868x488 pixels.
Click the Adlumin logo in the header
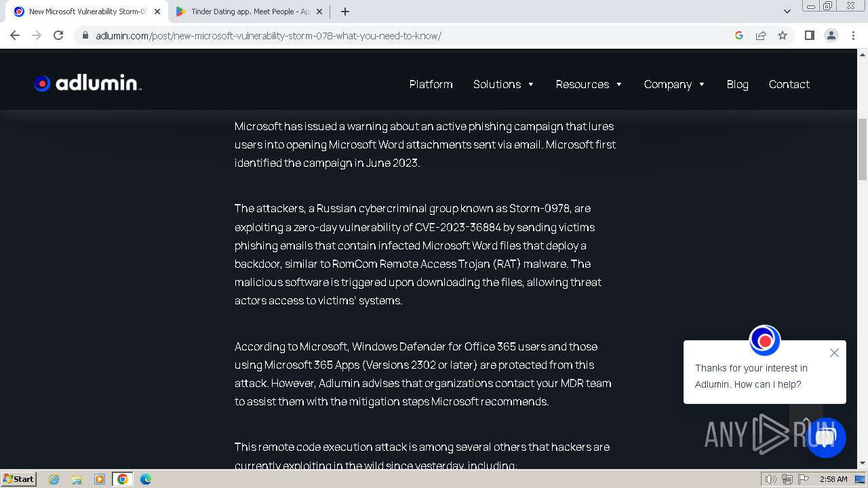(87, 83)
